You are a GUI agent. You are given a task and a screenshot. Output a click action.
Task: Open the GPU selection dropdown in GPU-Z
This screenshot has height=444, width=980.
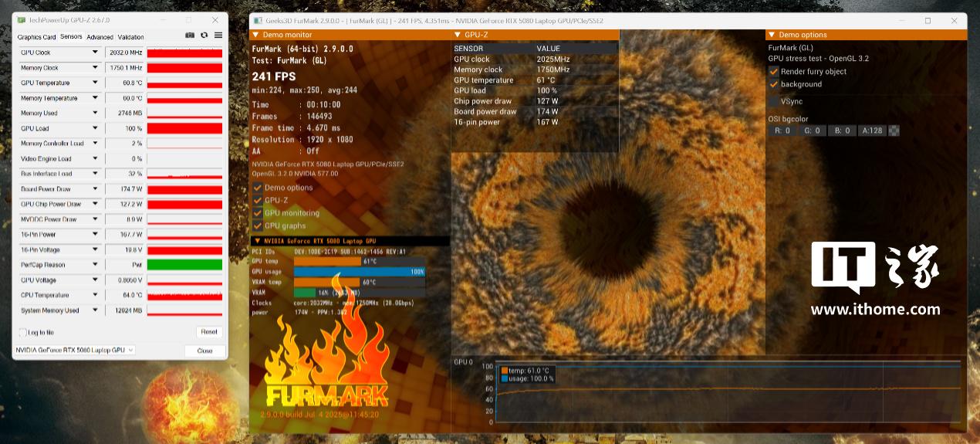tap(75, 351)
